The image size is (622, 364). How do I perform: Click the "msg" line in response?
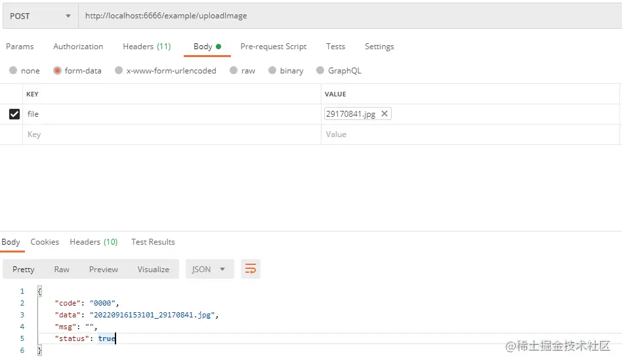[75, 327]
